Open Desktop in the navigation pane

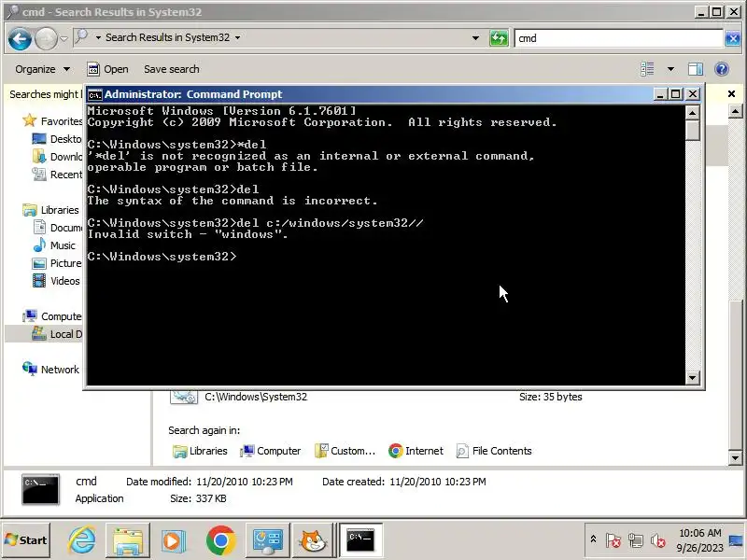tap(57, 138)
